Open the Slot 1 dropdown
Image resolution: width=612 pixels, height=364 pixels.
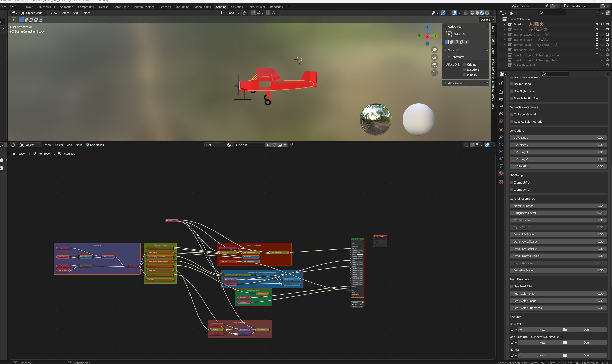click(x=215, y=145)
